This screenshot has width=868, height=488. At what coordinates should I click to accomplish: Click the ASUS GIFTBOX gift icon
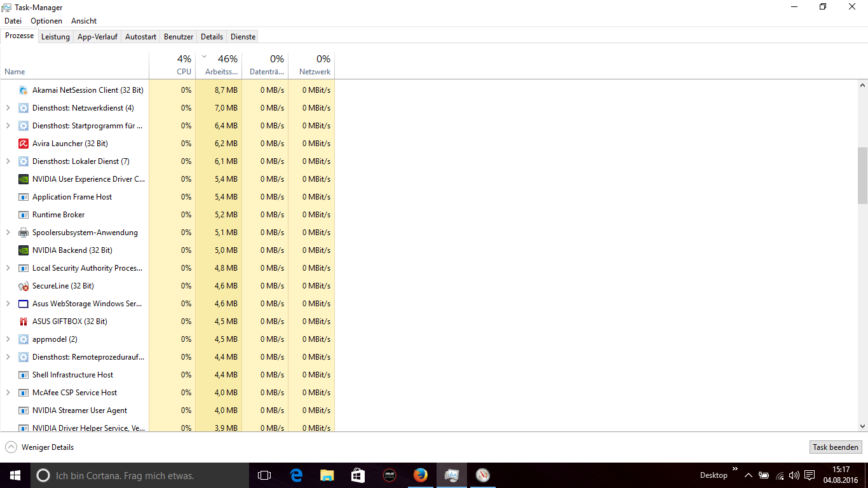24,322
